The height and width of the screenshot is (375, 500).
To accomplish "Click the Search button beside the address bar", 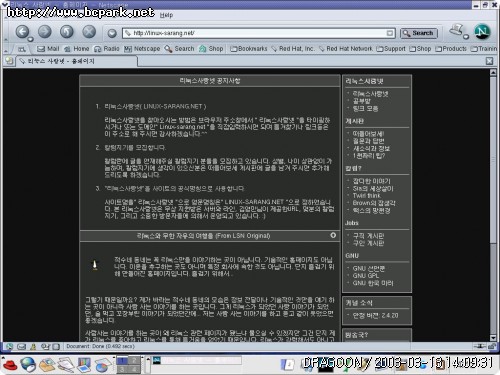I will (x=419, y=33).
